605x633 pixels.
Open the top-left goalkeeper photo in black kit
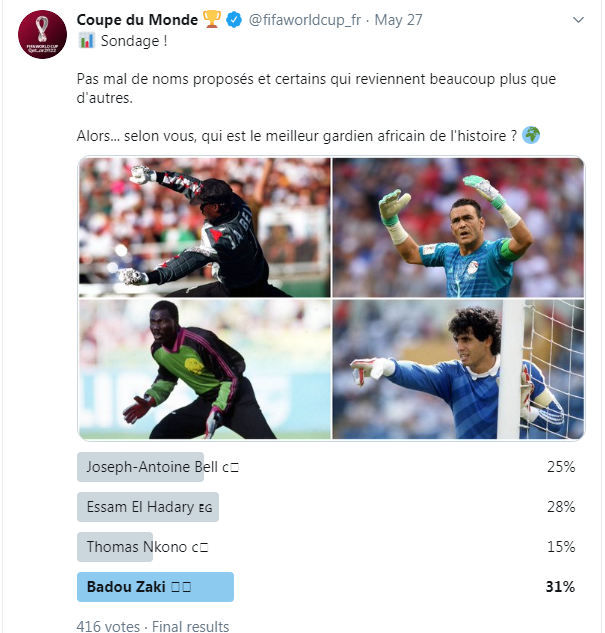coord(204,227)
